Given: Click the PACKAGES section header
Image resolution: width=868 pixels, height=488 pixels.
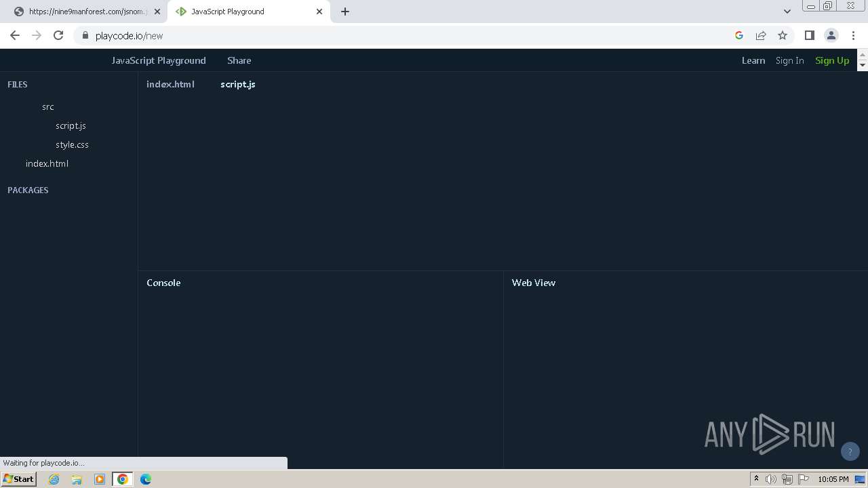Looking at the screenshot, I should (28, 190).
